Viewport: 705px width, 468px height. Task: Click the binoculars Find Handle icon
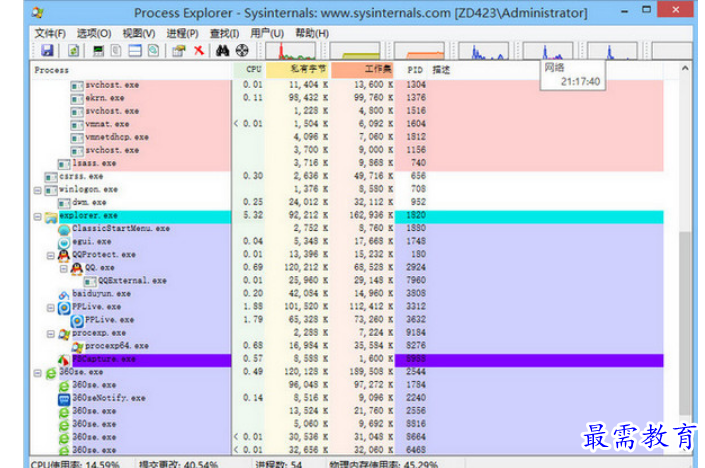223,50
